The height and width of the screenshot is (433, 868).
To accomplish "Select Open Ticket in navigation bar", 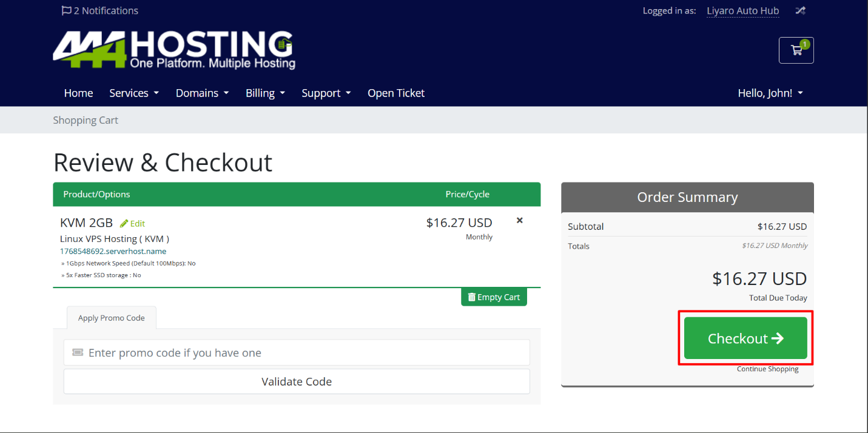I will [396, 93].
